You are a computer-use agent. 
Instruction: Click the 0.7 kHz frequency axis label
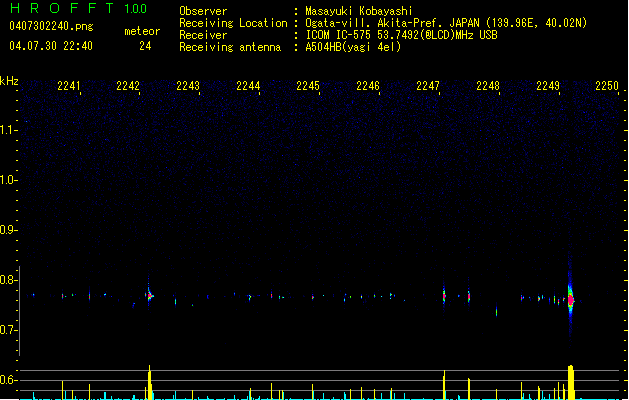click(8, 330)
